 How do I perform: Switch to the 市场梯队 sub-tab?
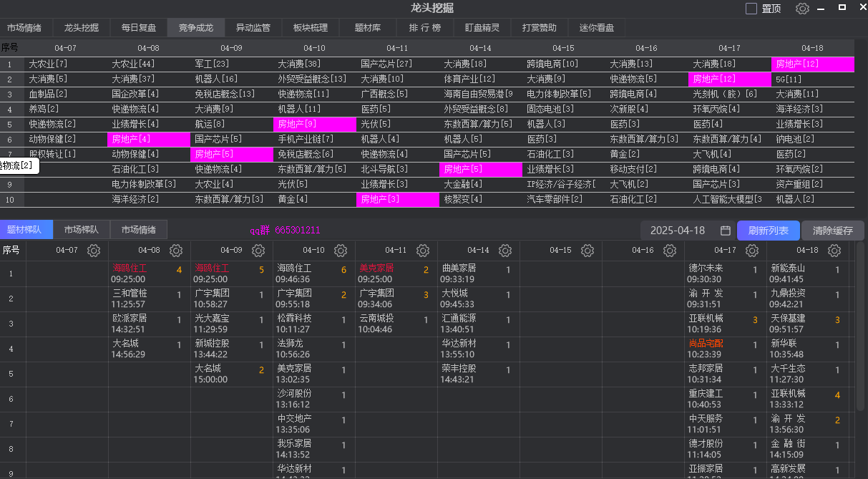coord(82,230)
